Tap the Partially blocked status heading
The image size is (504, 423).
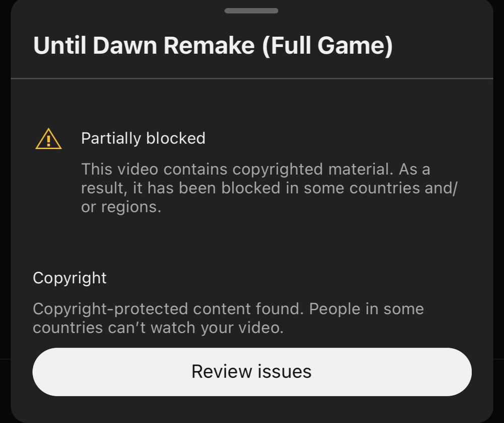tap(143, 138)
